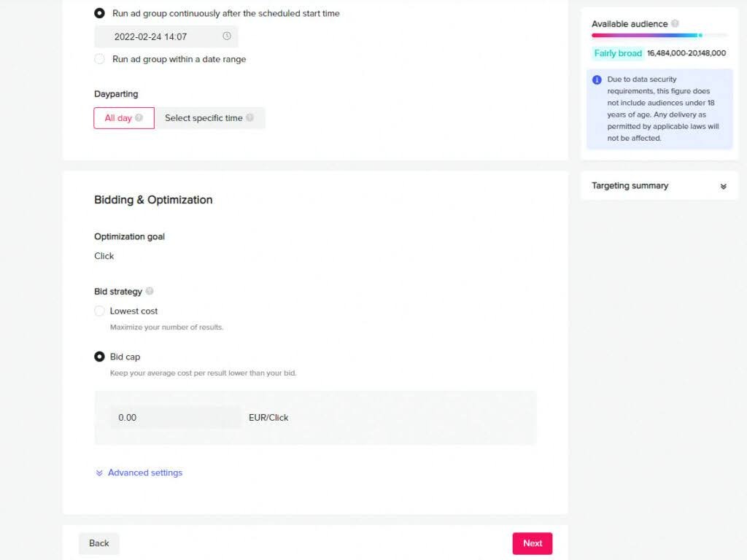
Task: Open the Bid strategy help tooltip
Action: [150, 291]
